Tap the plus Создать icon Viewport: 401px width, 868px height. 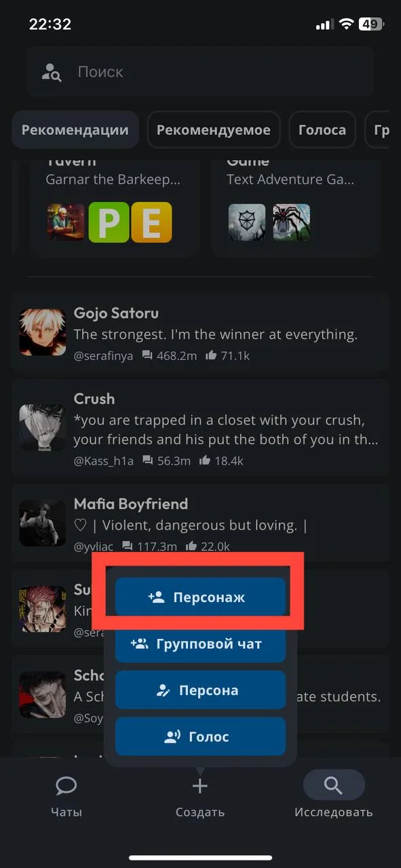click(199, 786)
